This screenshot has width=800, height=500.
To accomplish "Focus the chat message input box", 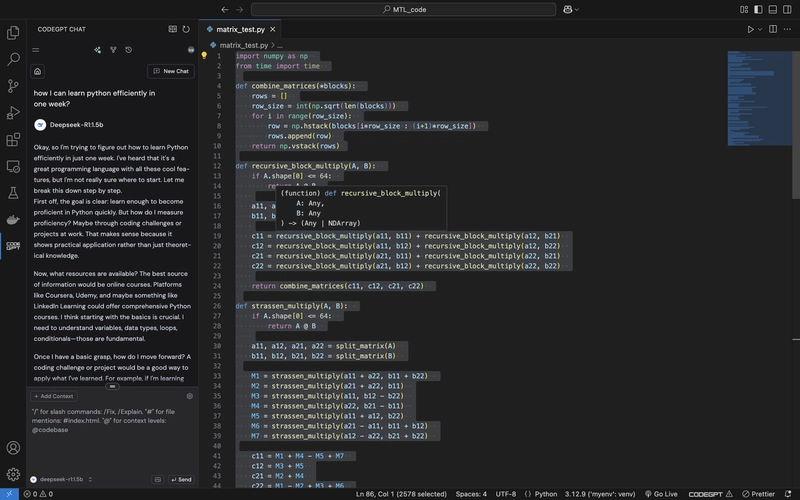I will (x=112, y=439).
